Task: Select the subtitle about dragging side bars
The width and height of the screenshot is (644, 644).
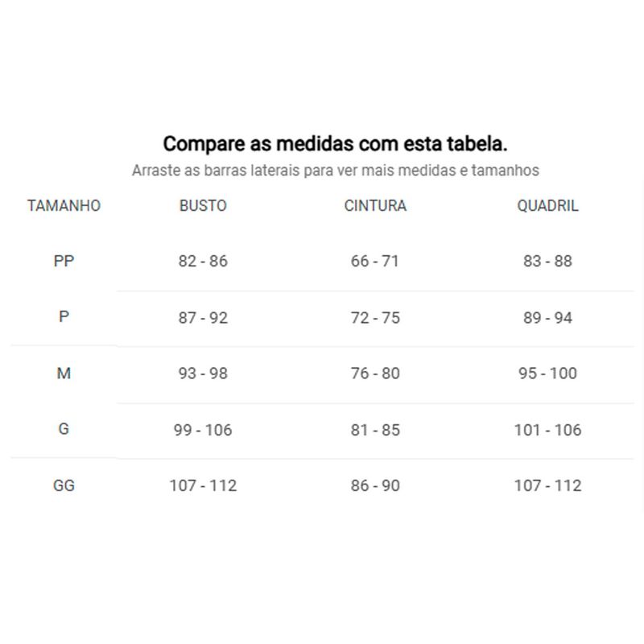Action: tap(335, 170)
